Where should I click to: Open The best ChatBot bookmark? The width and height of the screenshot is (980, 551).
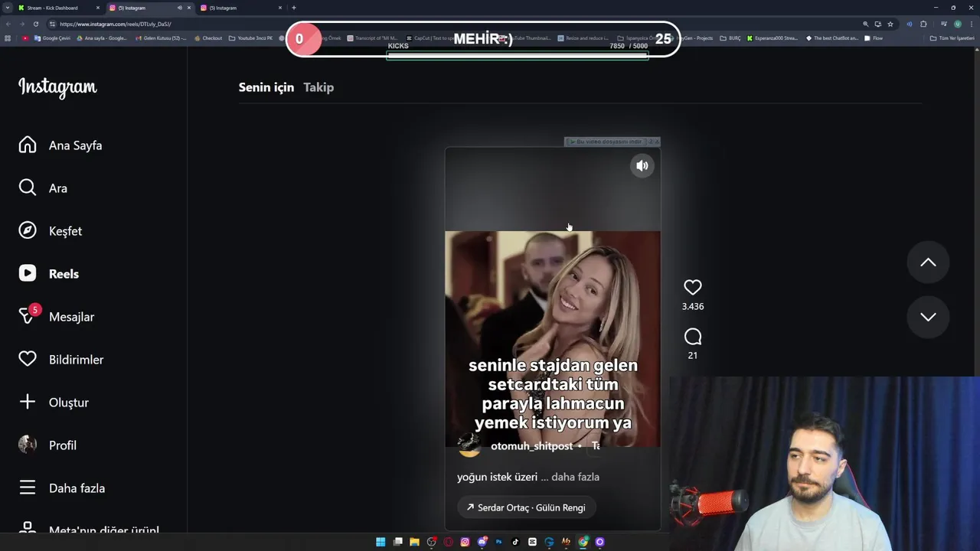tap(831, 38)
